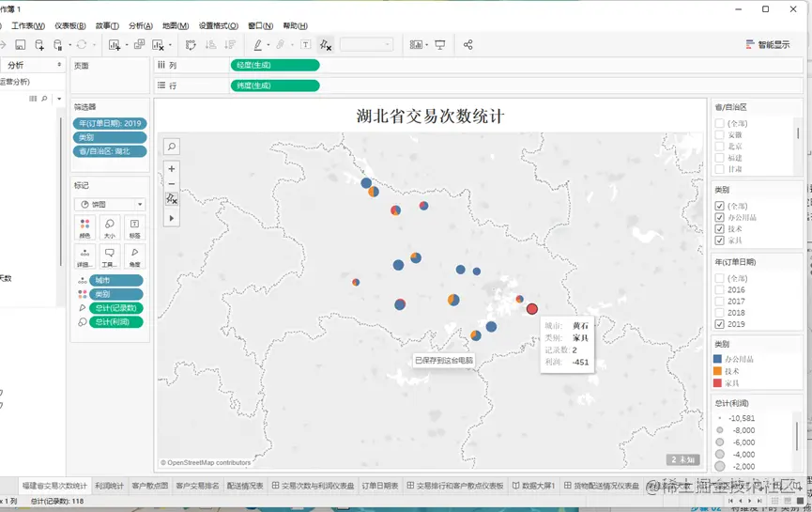The height and width of the screenshot is (512, 812).
Task: Click the Highlight pen toolbar icon
Action: pyautogui.click(x=258, y=44)
